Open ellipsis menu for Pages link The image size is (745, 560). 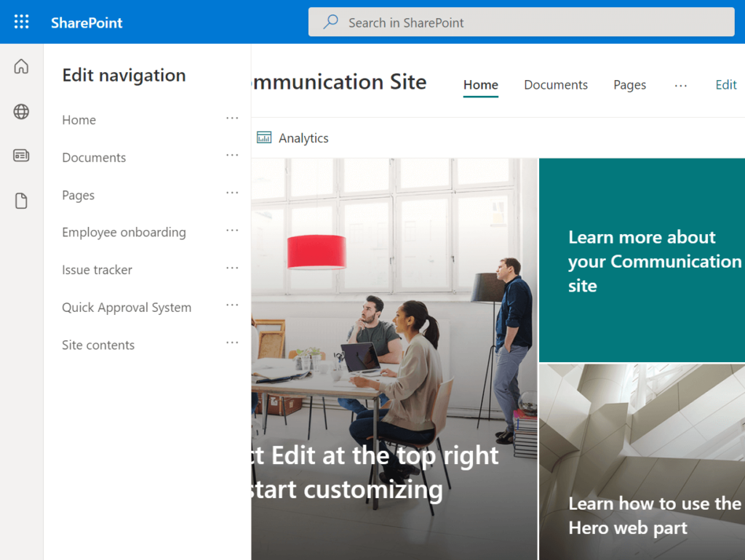click(232, 193)
